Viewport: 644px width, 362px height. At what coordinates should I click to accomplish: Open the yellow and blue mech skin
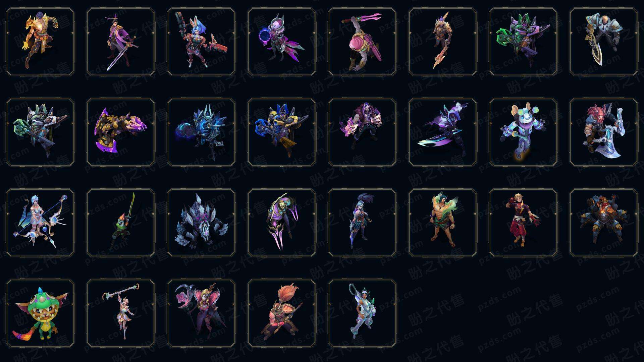[282, 132]
